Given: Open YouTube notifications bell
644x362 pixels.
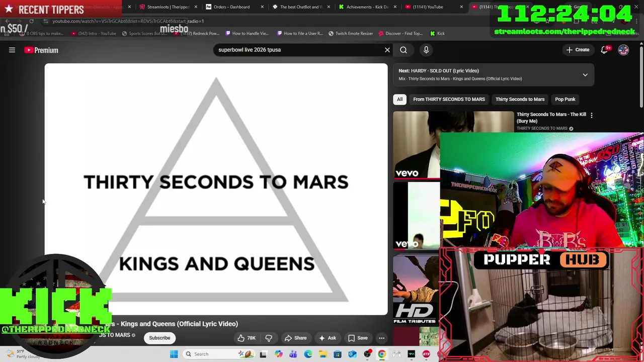Looking at the screenshot, I should coord(605,50).
